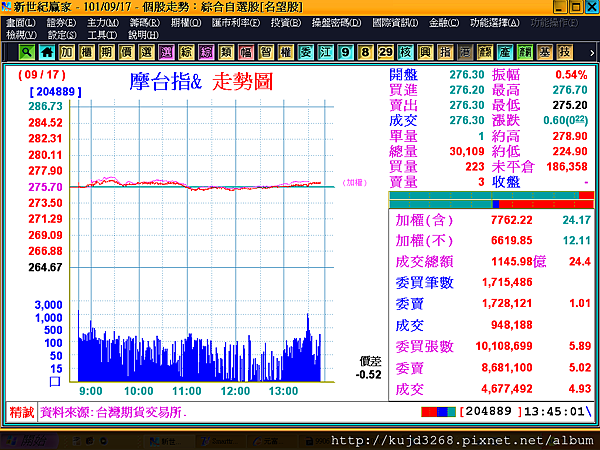Open the 投資(B) menu
The height and width of the screenshot is (450, 600).
click(x=285, y=23)
